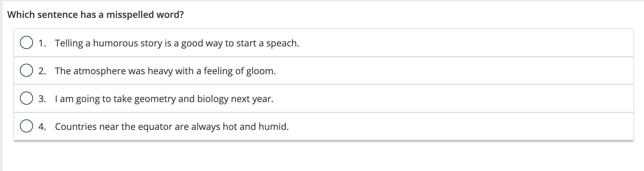Click the sentence about the heavy atmosphere

(x=165, y=71)
